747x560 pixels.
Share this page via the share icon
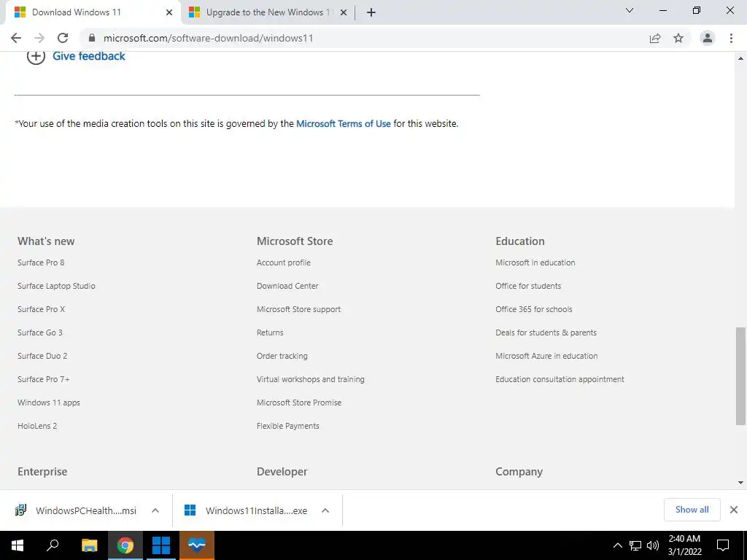(x=655, y=38)
